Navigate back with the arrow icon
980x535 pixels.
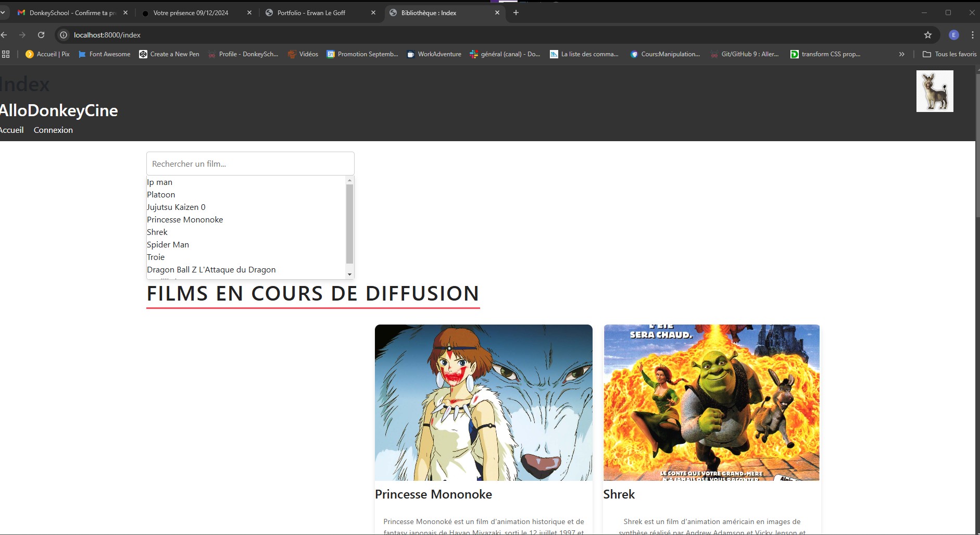tap(5, 35)
